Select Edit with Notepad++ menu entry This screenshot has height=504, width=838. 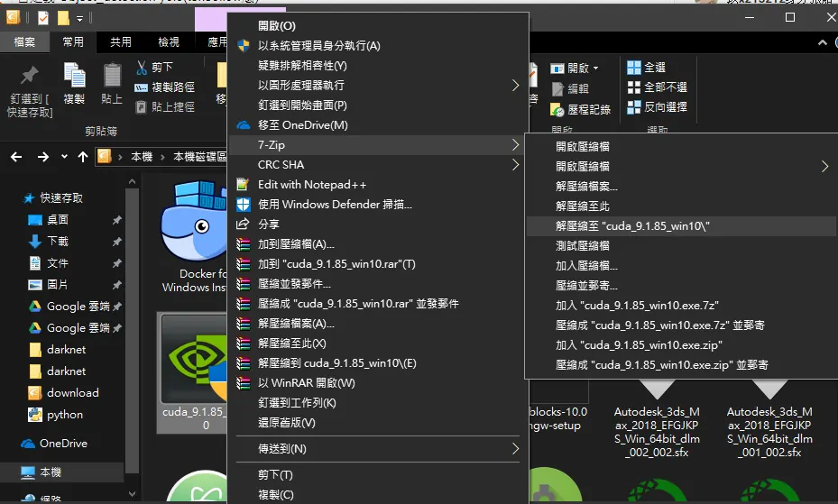click(376, 185)
